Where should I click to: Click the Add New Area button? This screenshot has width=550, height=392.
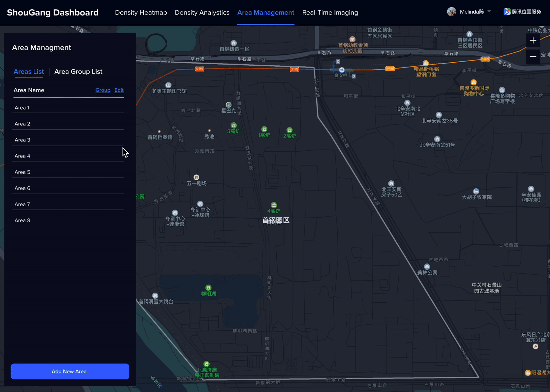pos(70,371)
